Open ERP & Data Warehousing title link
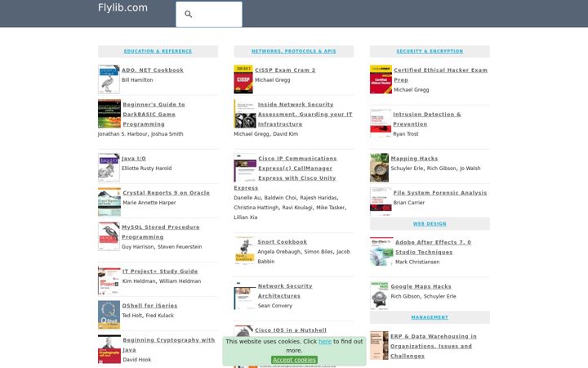 point(433,346)
